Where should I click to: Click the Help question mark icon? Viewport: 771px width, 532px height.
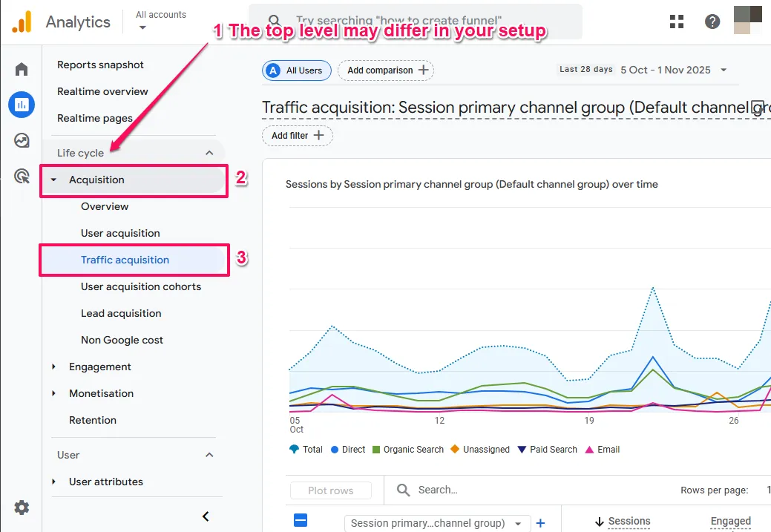[712, 22]
